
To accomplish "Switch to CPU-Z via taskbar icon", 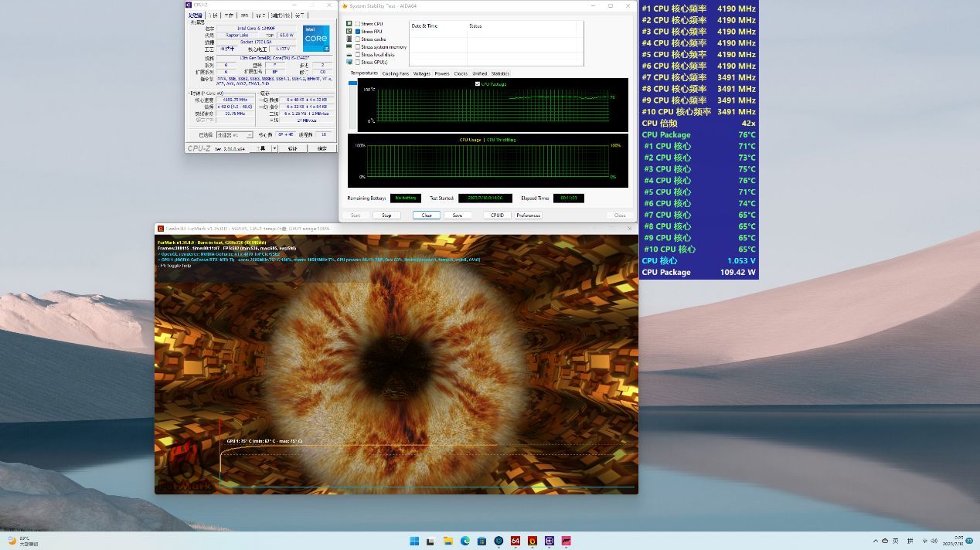I will (550, 541).
